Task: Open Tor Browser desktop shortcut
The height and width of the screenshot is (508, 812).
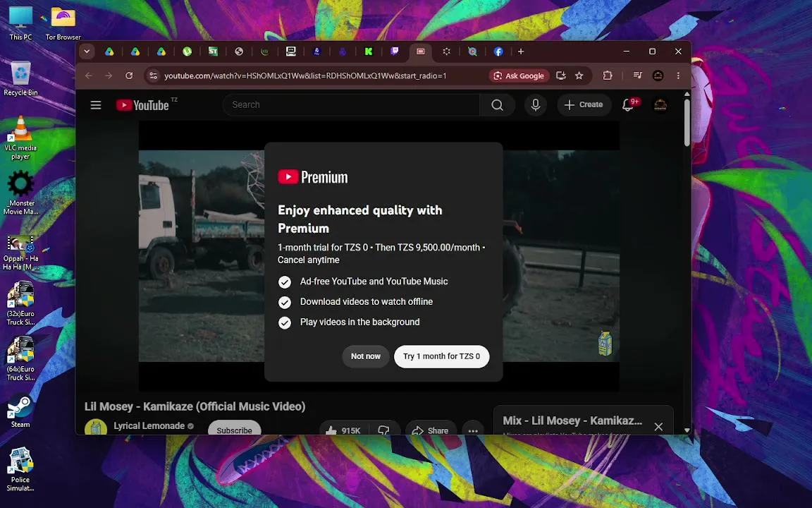Action: click(63, 23)
